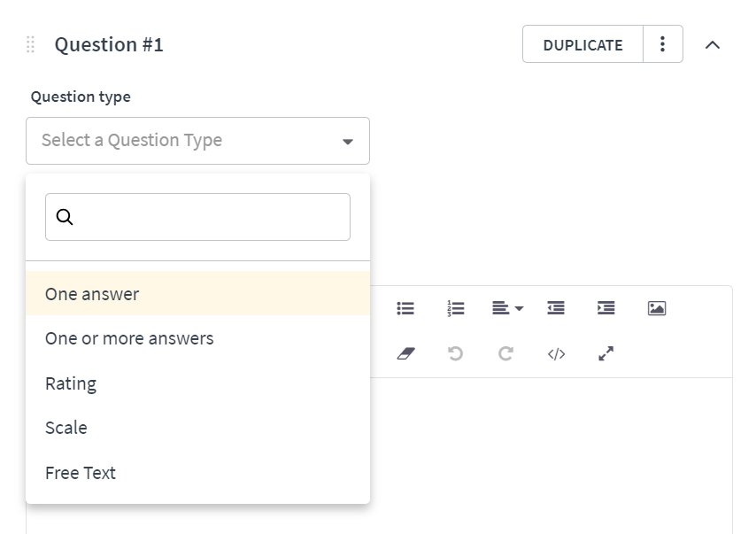Image resolution: width=756 pixels, height=534 pixels.
Task: Select the Rating question type
Action: (x=197, y=383)
